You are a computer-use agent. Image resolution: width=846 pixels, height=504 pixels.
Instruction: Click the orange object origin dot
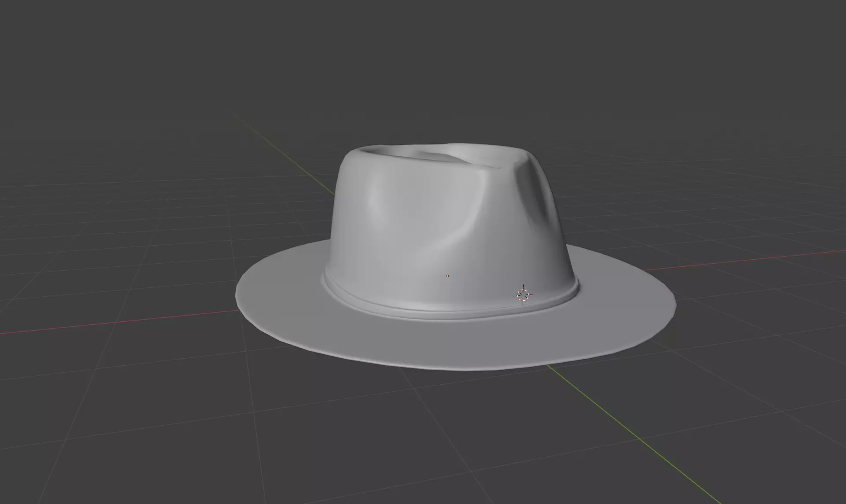point(447,276)
